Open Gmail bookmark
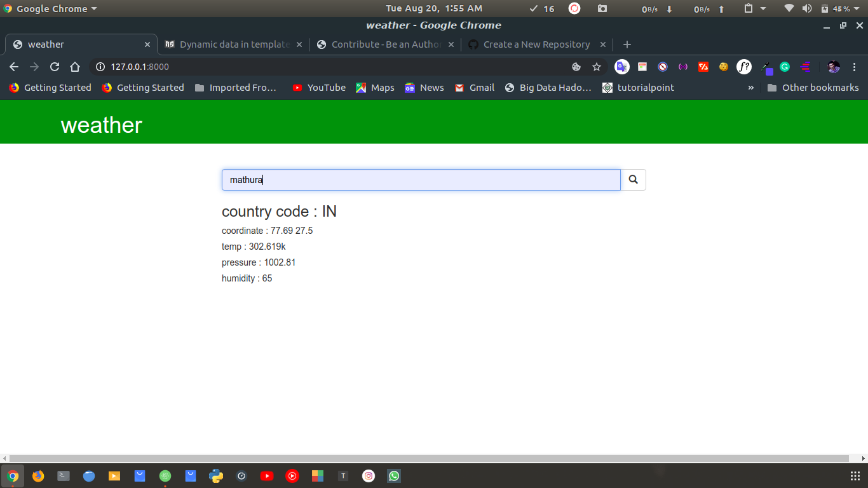The width and height of the screenshot is (868, 488). [x=474, y=88]
